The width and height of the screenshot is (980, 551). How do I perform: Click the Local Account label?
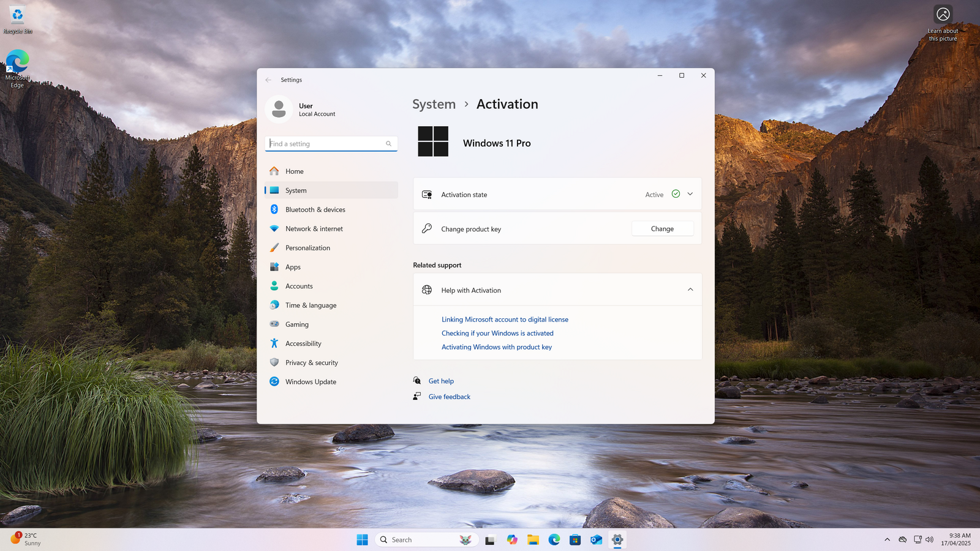(317, 114)
